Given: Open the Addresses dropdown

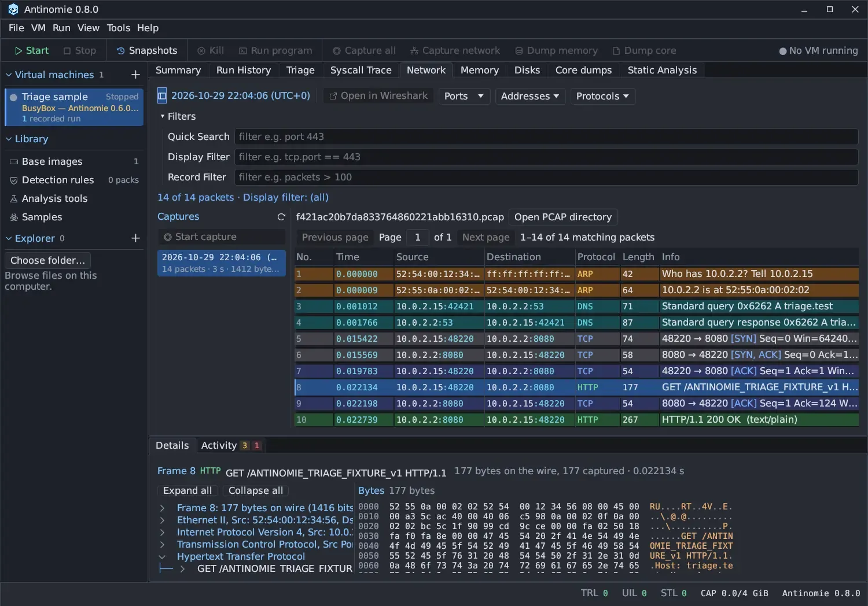Looking at the screenshot, I should coord(530,96).
